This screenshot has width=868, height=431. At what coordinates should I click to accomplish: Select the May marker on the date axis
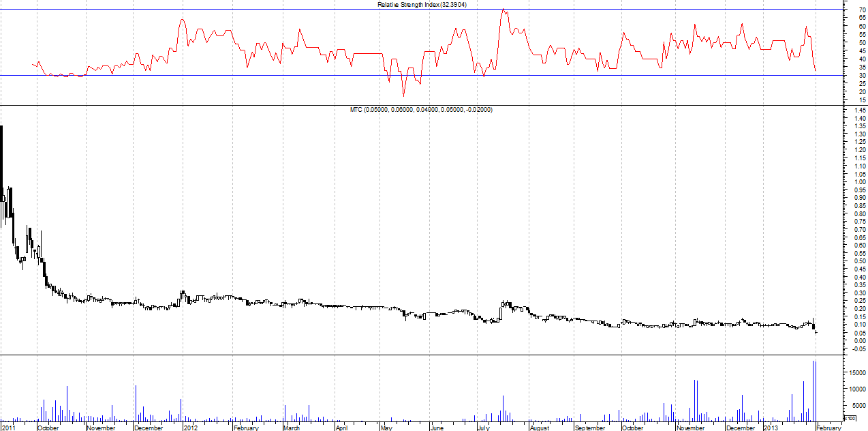click(x=386, y=428)
